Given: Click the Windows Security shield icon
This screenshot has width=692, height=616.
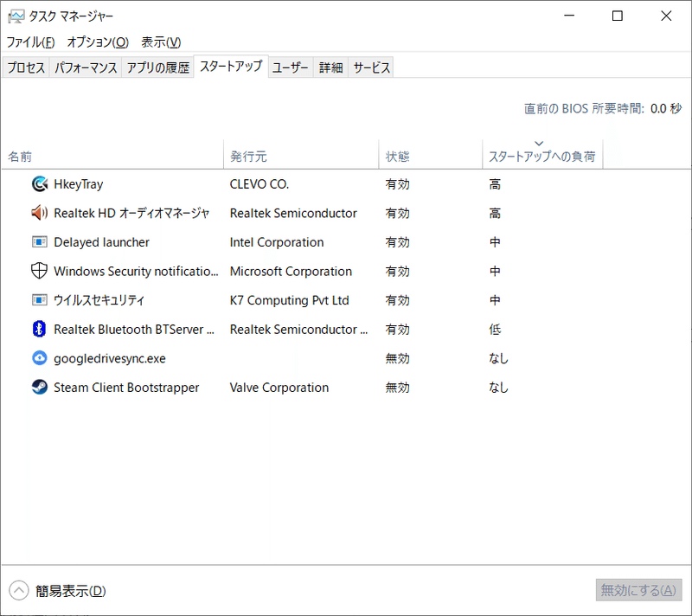Looking at the screenshot, I should point(39,271).
